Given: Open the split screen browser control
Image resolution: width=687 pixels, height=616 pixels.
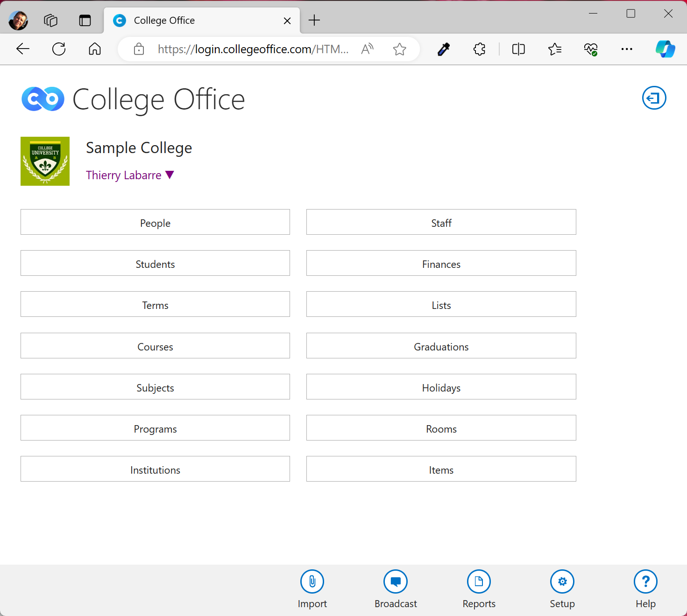Looking at the screenshot, I should click(x=518, y=49).
